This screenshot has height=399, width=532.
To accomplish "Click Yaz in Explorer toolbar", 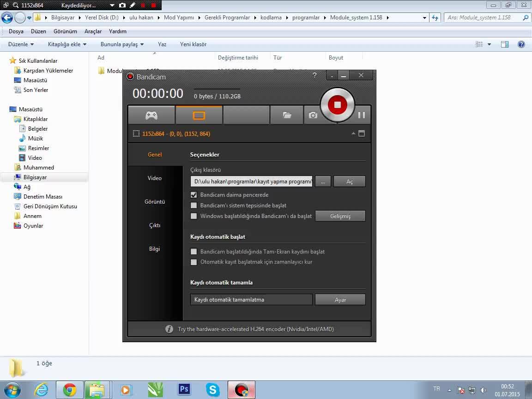I will pyautogui.click(x=162, y=44).
